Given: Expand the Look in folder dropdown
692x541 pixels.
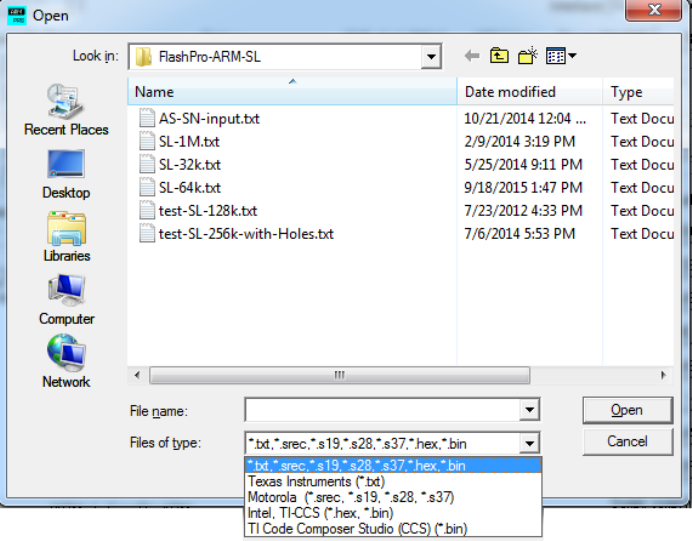Looking at the screenshot, I should (431, 56).
